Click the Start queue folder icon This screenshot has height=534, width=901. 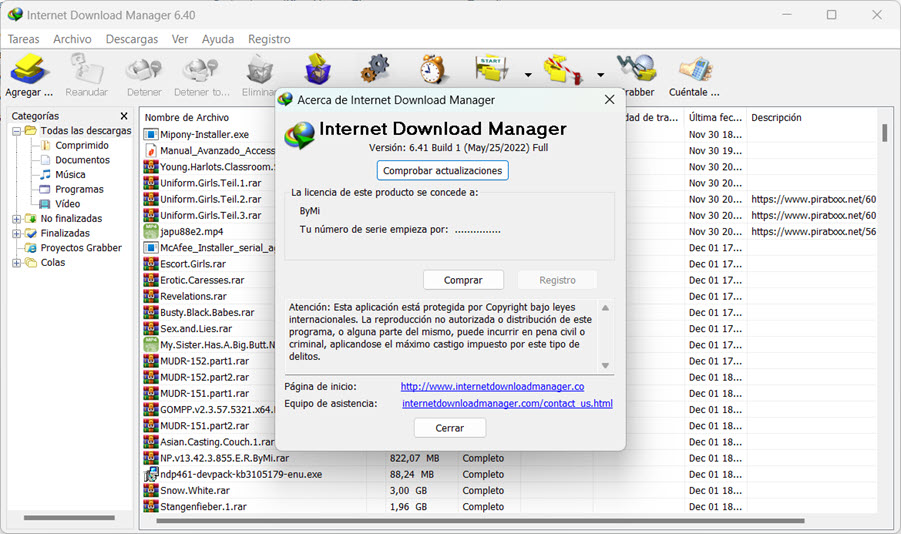(x=491, y=70)
